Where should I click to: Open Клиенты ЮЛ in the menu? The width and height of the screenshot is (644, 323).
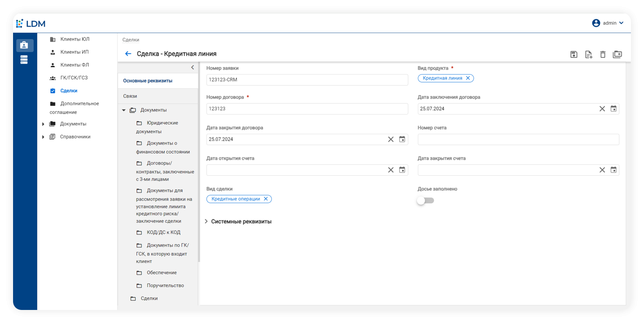click(x=75, y=39)
